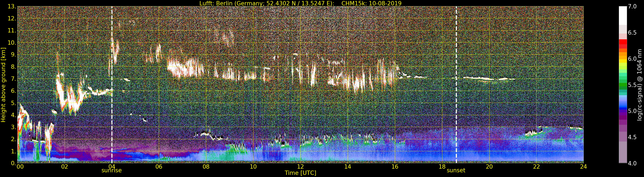Image resolution: width=644 pixels, height=177 pixels.
Task: Click height axis tick label '1.'
Action: [x=13, y=151]
